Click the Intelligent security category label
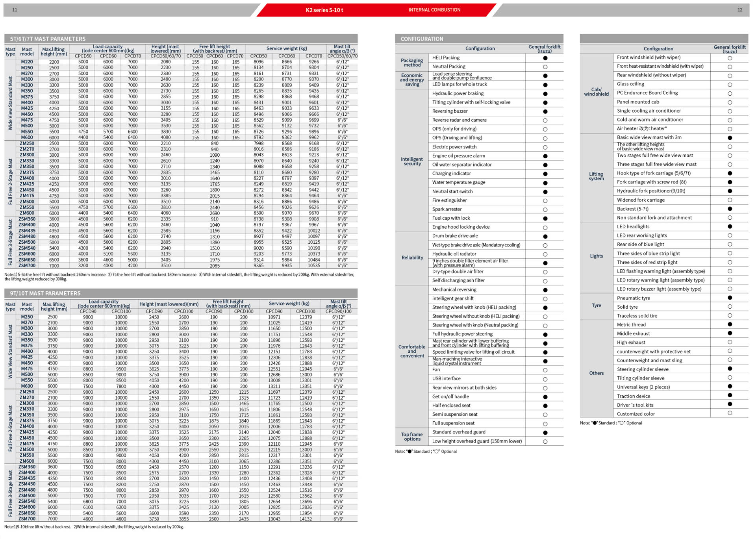Viewport: 756px width, 539px height. 412,161
